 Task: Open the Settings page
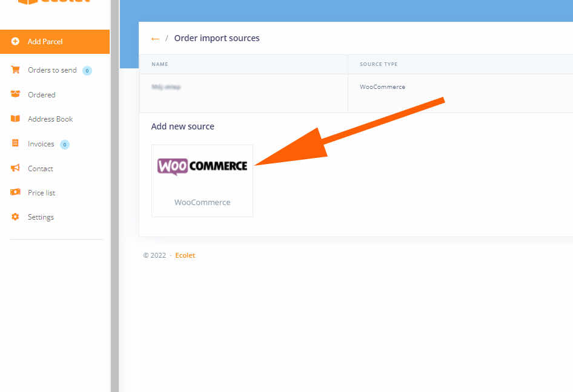click(x=41, y=217)
